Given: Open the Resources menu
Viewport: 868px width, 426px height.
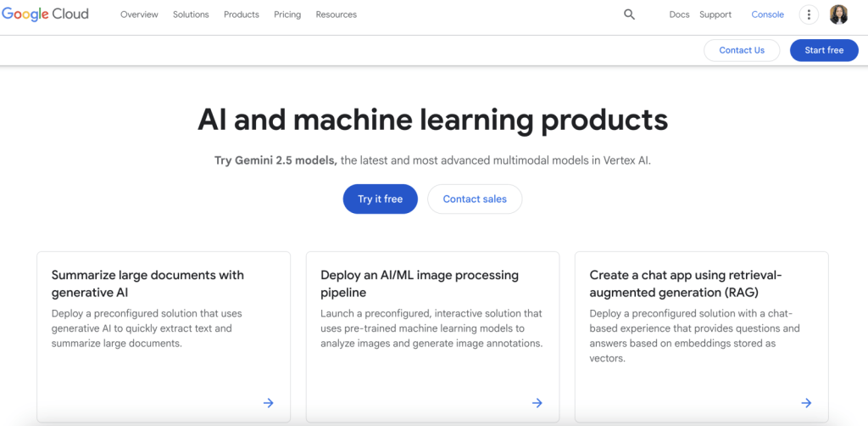Looking at the screenshot, I should (x=336, y=14).
